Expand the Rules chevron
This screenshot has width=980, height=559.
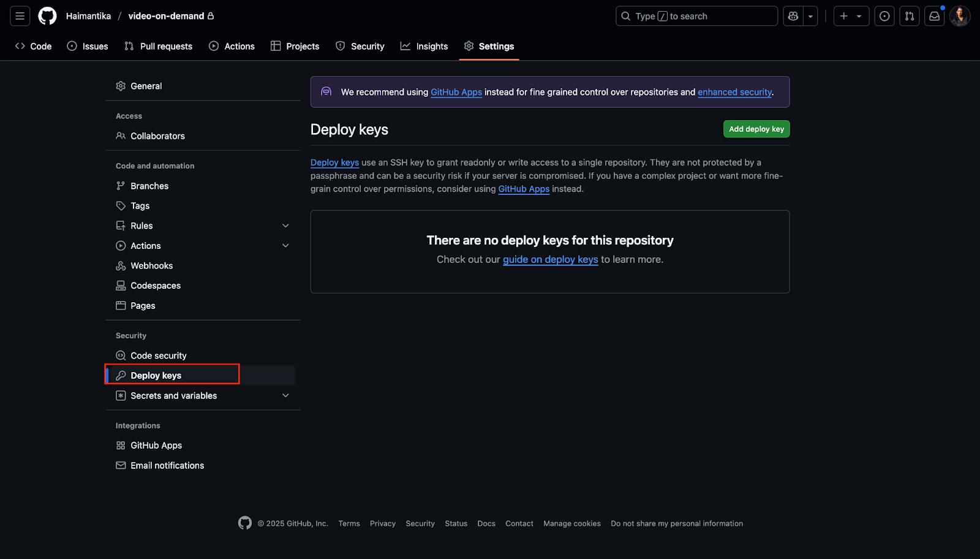285,226
